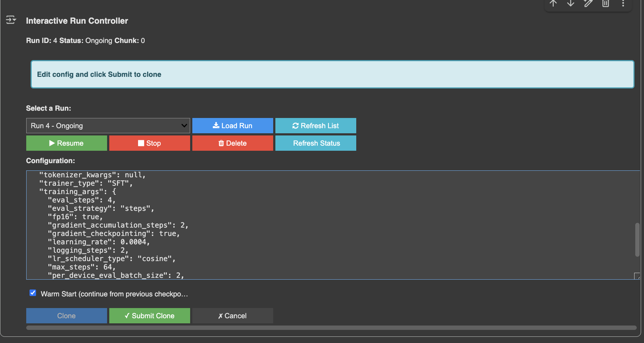Image resolution: width=644 pixels, height=343 pixels.
Task: Click the Configuration vertical scrollbar thumb
Action: (637, 240)
